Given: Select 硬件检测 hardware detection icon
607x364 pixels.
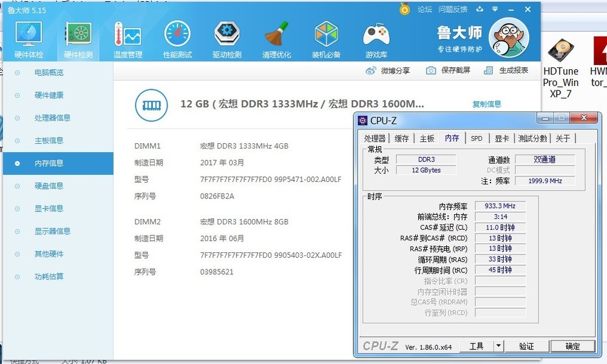Looking at the screenshot, I should pyautogui.click(x=78, y=40).
